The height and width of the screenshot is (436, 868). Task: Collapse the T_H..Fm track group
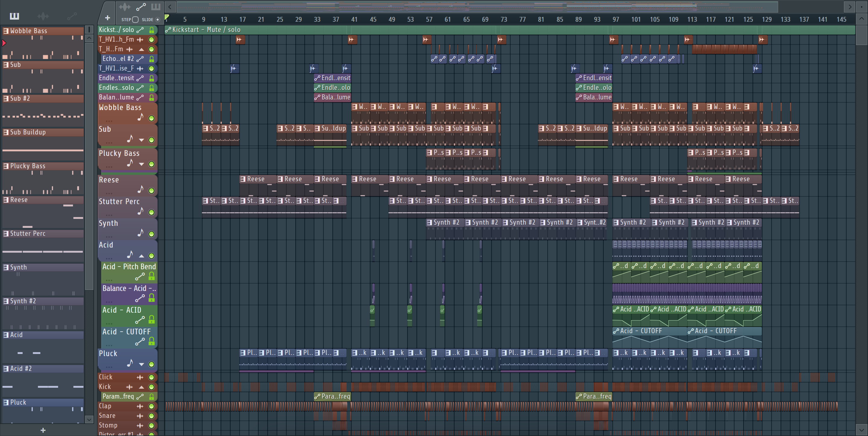tap(142, 49)
